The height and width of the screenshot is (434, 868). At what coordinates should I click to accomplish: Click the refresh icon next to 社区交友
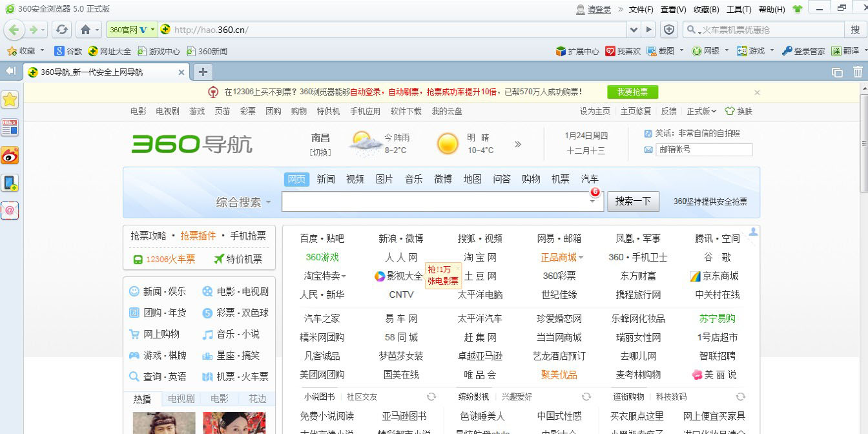(x=431, y=397)
